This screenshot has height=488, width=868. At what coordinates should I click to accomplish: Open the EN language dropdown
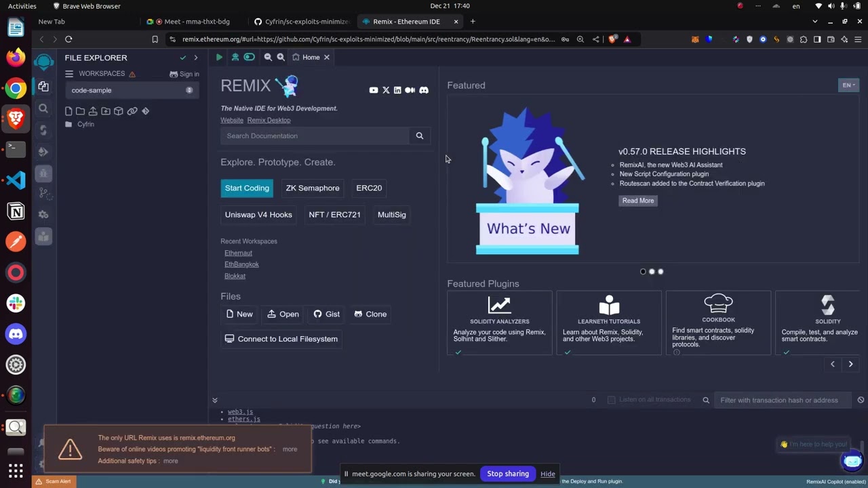tap(848, 85)
